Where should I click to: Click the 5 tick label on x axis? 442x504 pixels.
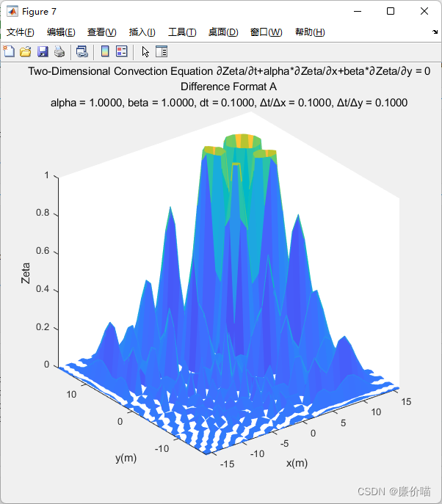[x=343, y=423]
